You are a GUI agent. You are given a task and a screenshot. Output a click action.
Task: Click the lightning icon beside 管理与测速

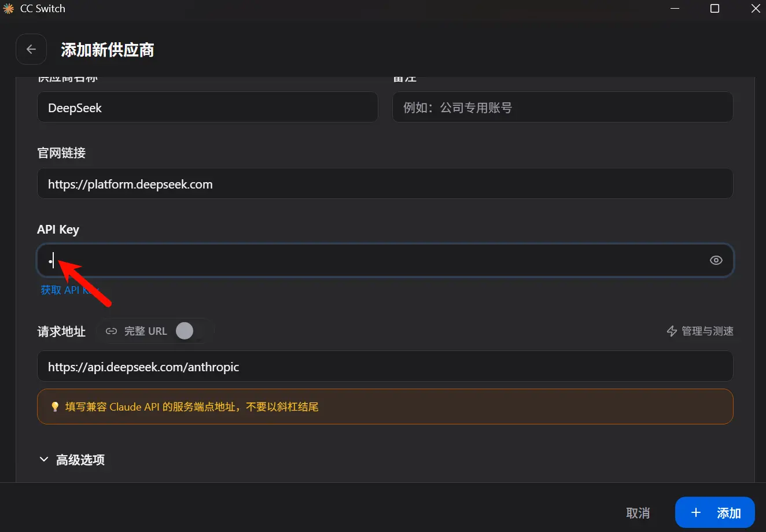672,331
